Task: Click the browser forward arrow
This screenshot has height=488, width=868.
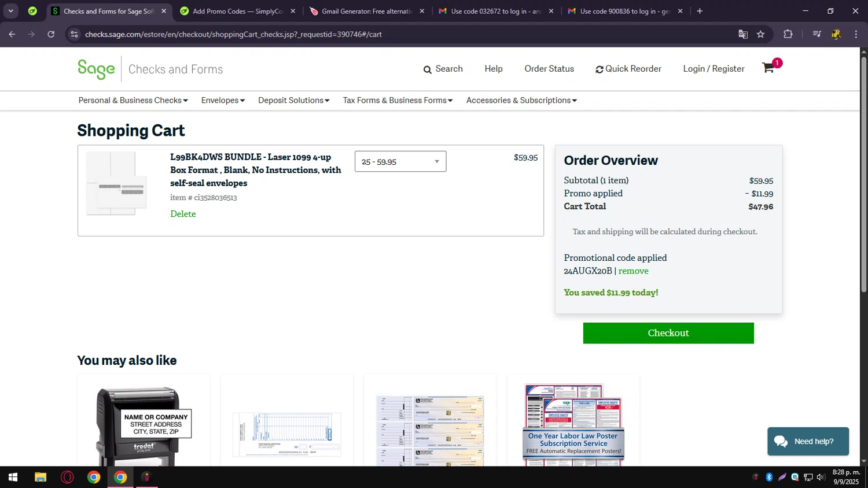Action: pyautogui.click(x=31, y=34)
